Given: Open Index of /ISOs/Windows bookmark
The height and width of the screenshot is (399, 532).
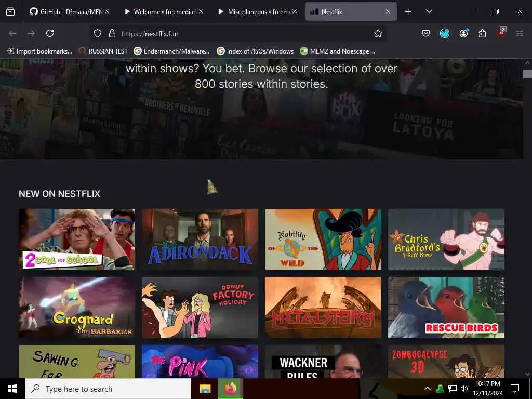Looking at the screenshot, I should [x=255, y=51].
